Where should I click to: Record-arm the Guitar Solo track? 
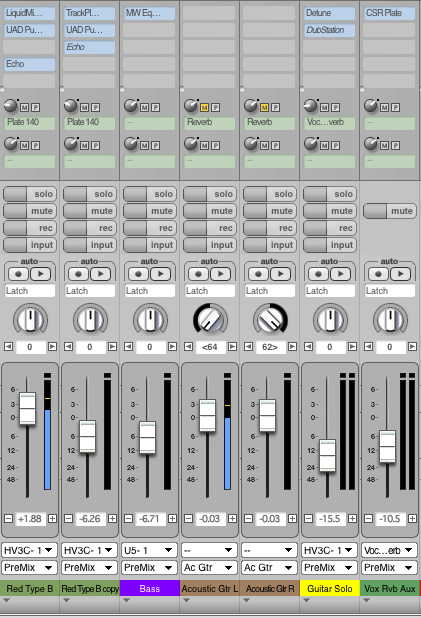click(x=330, y=228)
